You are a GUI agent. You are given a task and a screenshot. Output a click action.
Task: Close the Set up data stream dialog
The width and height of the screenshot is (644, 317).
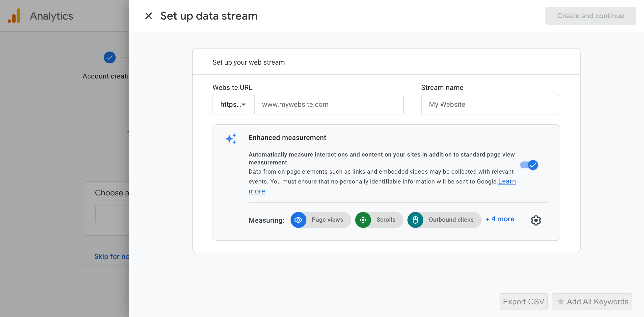(x=149, y=16)
